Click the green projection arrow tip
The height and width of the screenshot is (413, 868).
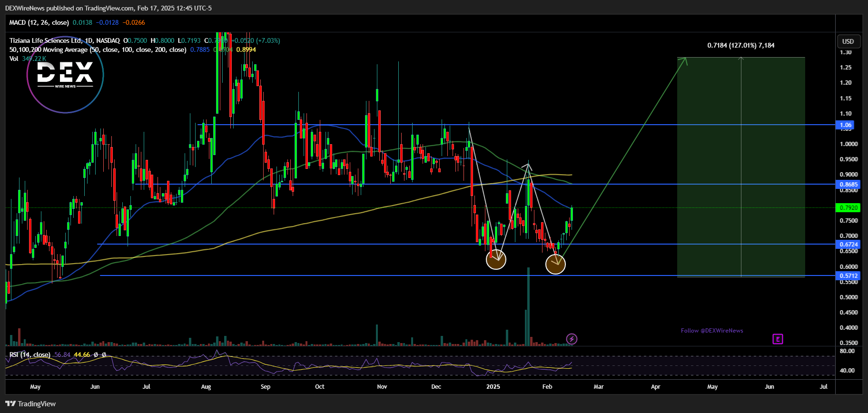(x=685, y=59)
